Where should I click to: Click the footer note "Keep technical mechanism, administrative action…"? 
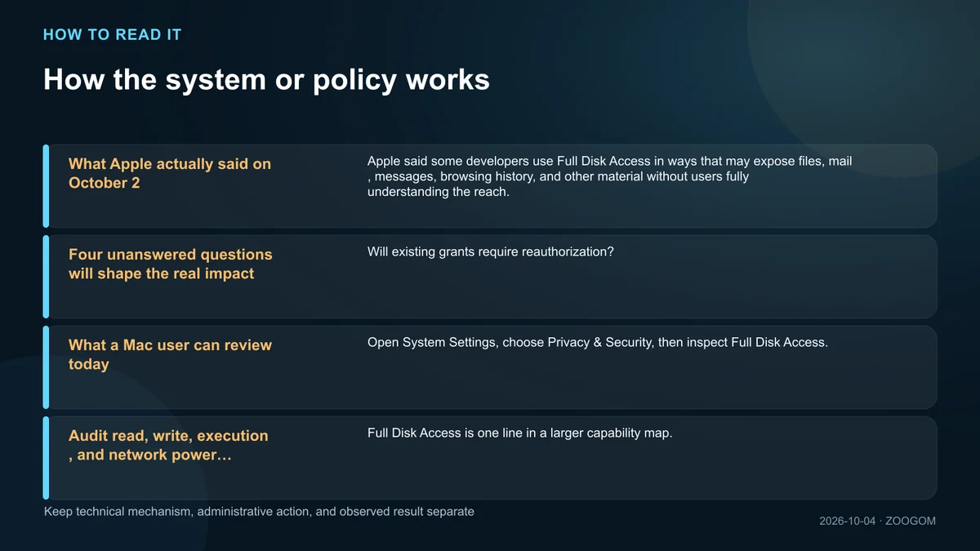coord(259,512)
